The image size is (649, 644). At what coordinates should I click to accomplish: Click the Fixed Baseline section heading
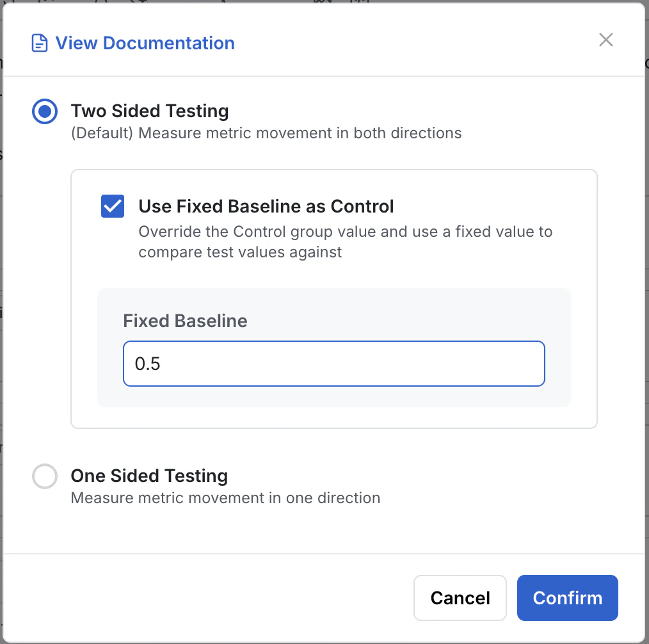click(185, 321)
